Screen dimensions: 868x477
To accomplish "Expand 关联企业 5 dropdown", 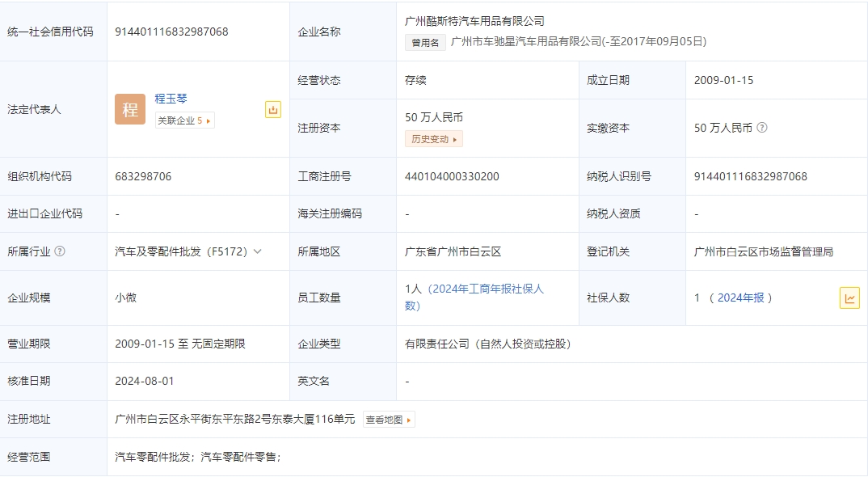I will tap(184, 120).
